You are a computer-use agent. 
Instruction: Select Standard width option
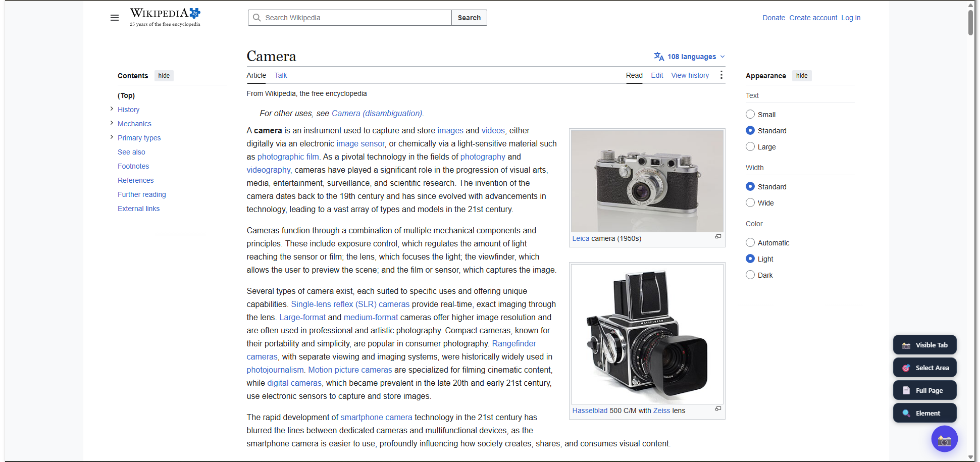click(750, 187)
